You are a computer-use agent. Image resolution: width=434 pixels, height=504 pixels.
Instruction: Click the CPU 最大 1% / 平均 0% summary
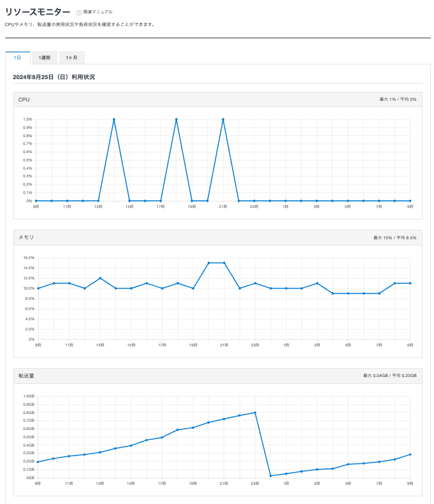[x=398, y=100]
